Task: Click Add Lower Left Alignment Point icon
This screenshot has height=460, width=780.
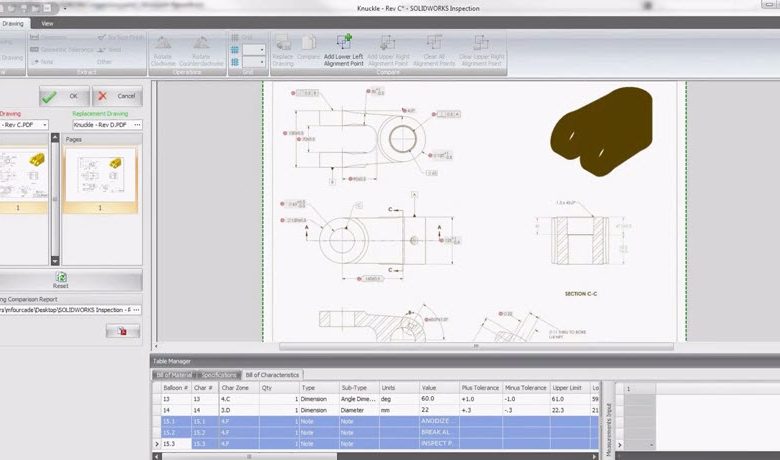Action: [x=344, y=42]
